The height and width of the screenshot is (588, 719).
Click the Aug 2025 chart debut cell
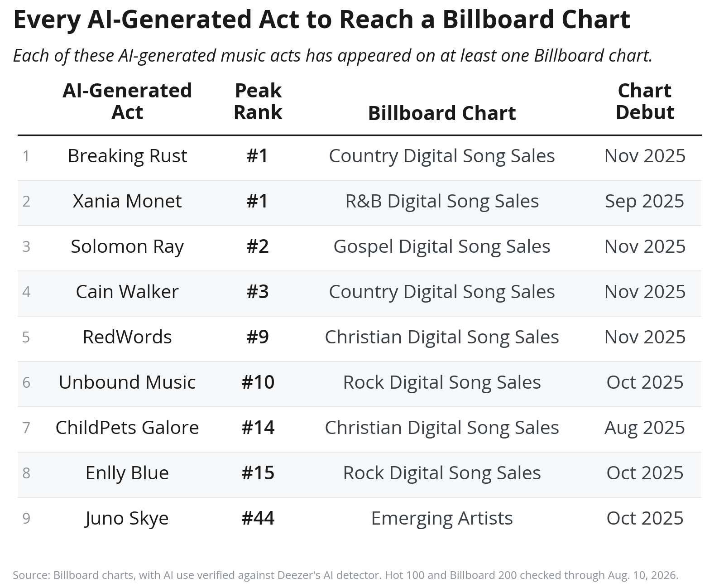(645, 428)
